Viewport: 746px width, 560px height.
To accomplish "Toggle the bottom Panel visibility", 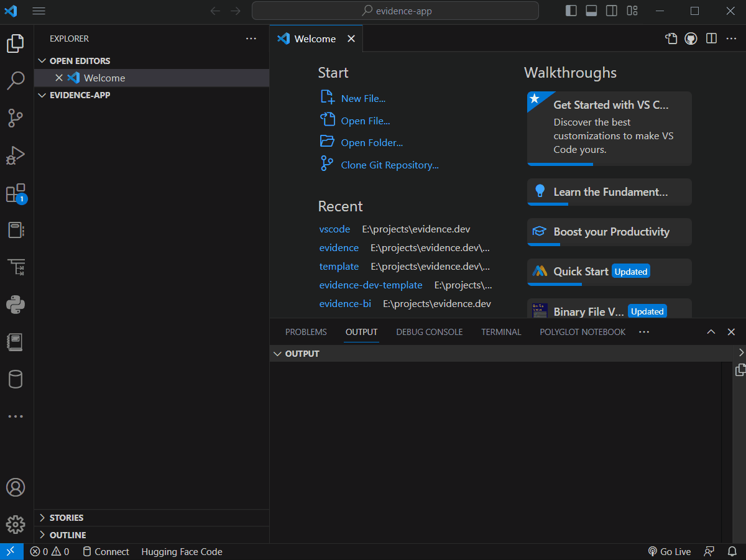I will pyautogui.click(x=591, y=11).
